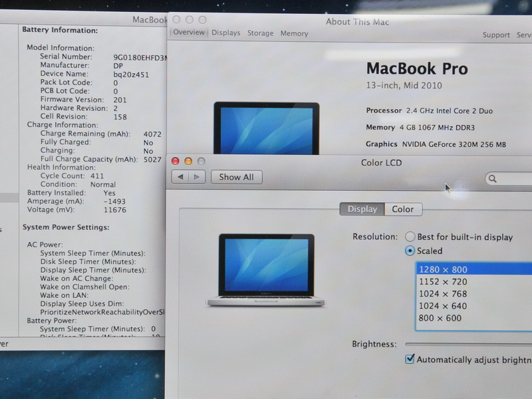Click the 'Wake on Clamshell Open:' line
This screenshot has width=532, height=399.
(85, 287)
